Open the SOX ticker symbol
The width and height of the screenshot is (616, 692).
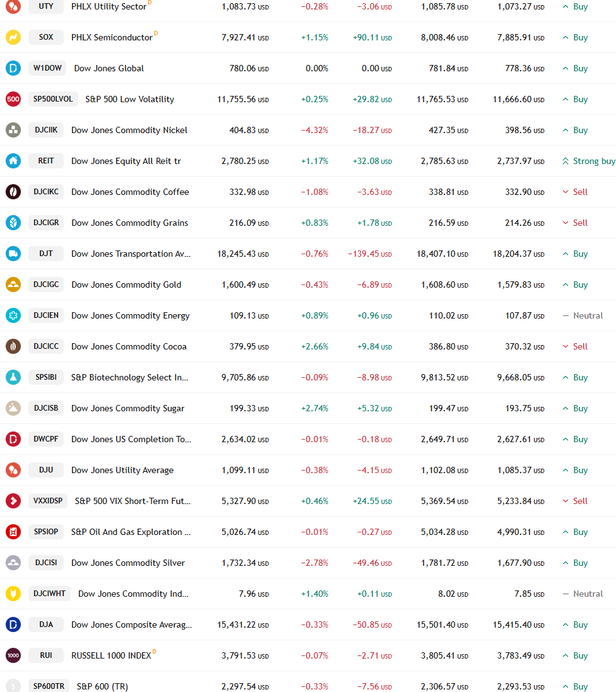tap(46, 37)
